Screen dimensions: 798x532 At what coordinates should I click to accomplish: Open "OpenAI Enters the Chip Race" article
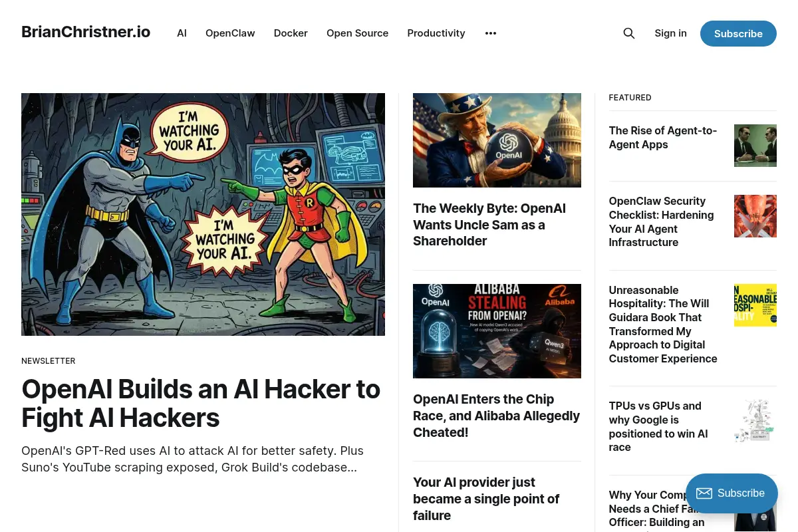click(497, 416)
